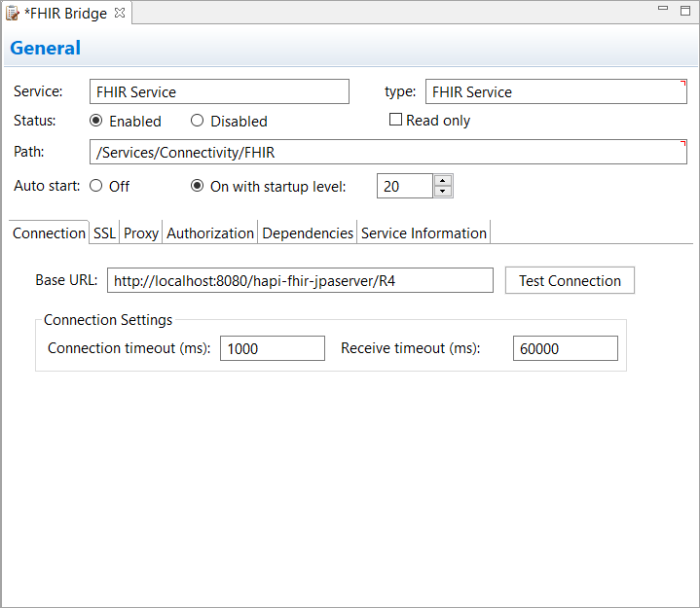
Task: Maximize the editor panel
Action: [685, 11]
